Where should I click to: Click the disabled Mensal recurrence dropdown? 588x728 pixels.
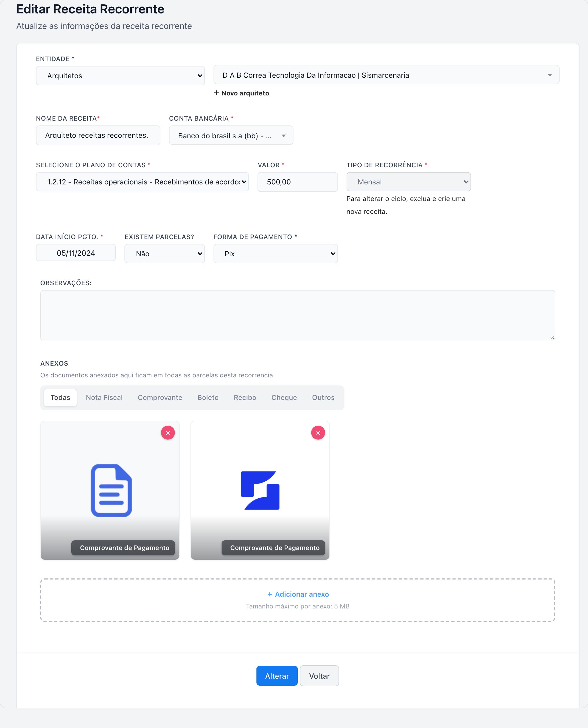tap(409, 182)
